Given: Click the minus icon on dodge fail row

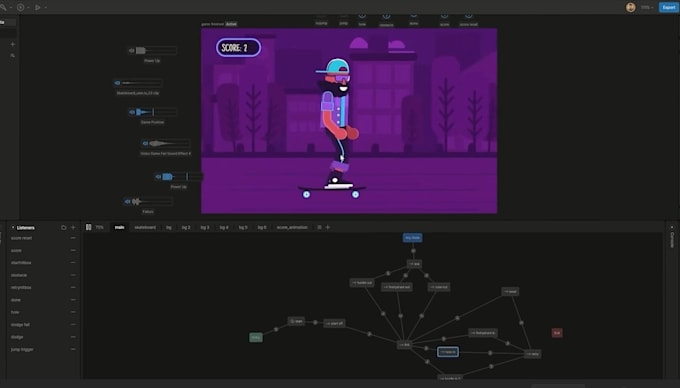Looking at the screenshot, I should tap(73, 325).
